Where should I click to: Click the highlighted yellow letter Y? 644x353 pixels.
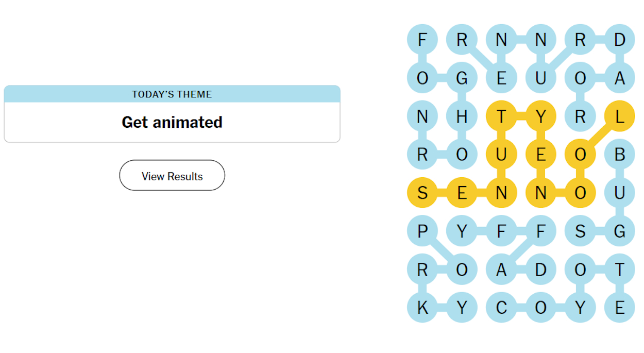[x=541, y=116]
